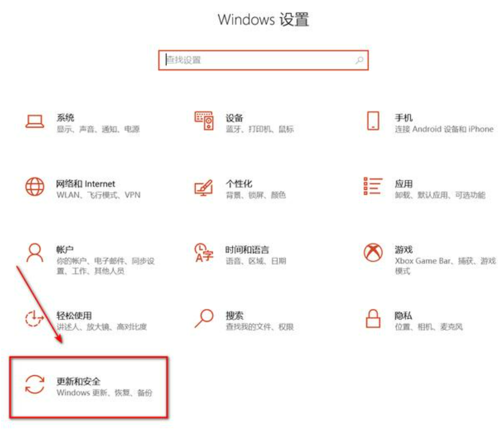Image resolution: width=504 pixels, height=432 pixels.
Task: Click the 轻松使用 accessibility icon
Action: pyautogui.click(x=35, y=318)
